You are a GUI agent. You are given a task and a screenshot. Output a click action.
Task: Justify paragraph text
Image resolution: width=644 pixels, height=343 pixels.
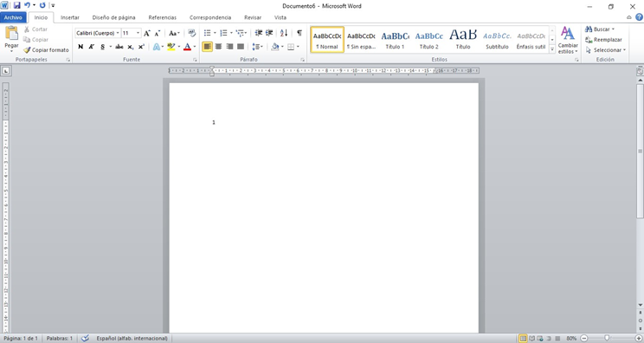click(x=241, y=47)
